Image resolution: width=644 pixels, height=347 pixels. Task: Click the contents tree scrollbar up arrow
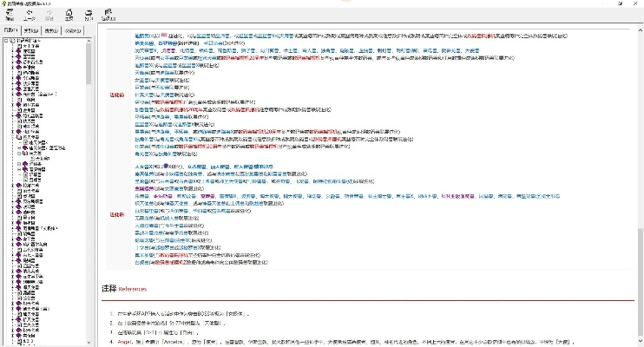pyautogui.click(x=89, y=41)
